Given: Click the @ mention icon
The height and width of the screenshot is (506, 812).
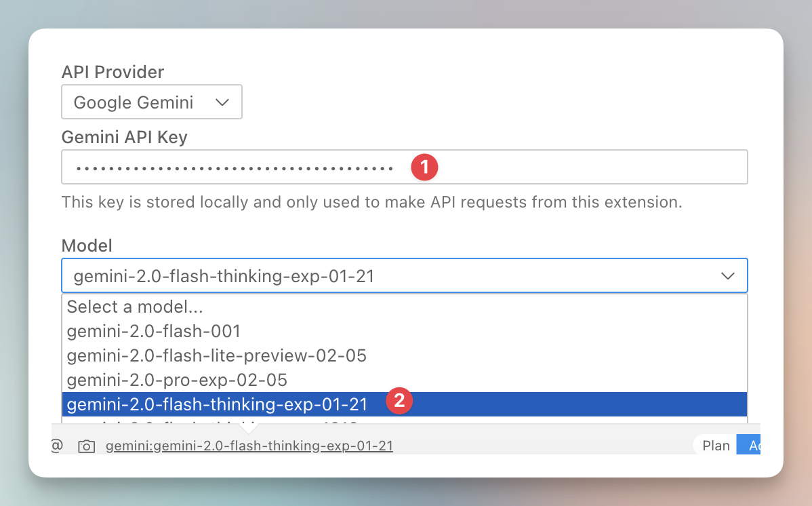Looking at the screenshot, I should click(58, 446).
